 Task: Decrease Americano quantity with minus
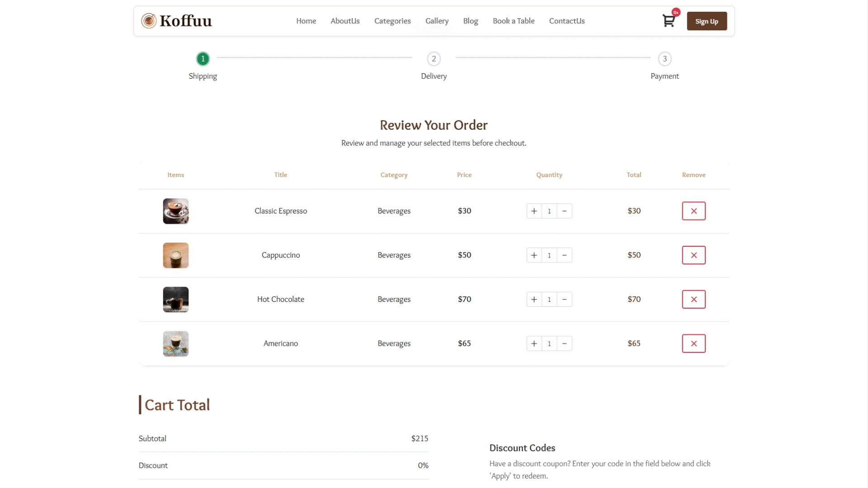pos(564,343)
